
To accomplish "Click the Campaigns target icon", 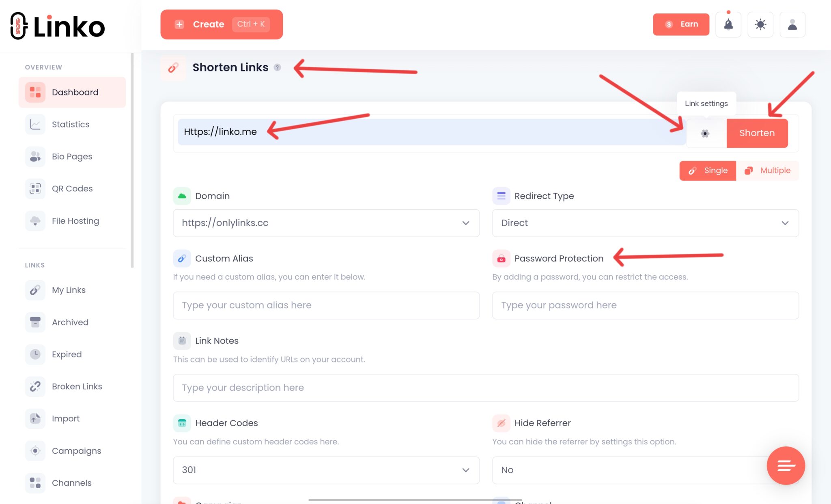I will [x=35, y=450].
